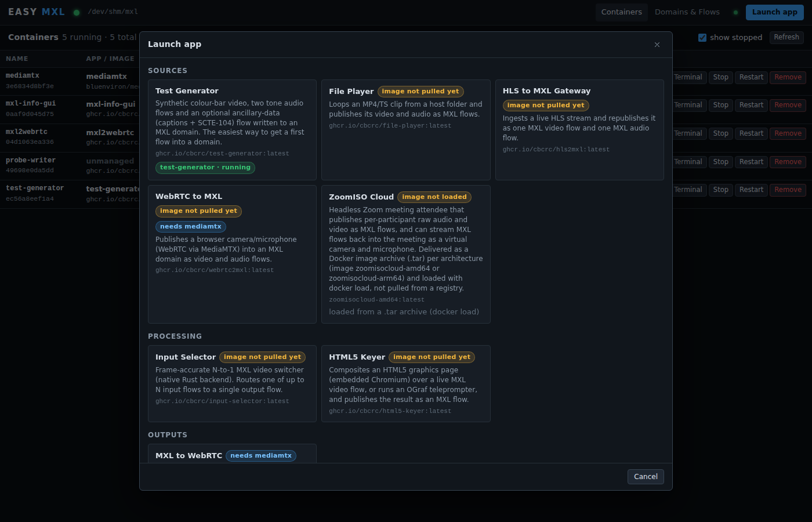Image resolution: width=812 pixels, height=522 pixels.
Task: Restart the mediamtx container
Action: point(752,77)
